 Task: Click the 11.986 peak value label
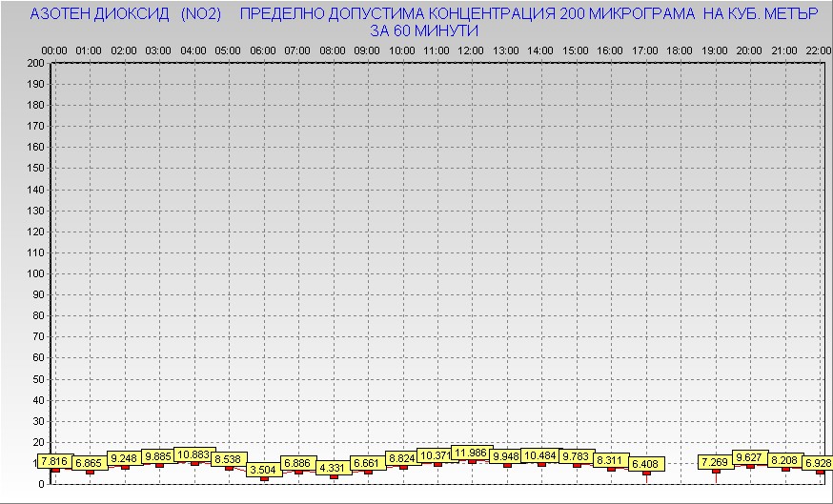tap(471, 453)
